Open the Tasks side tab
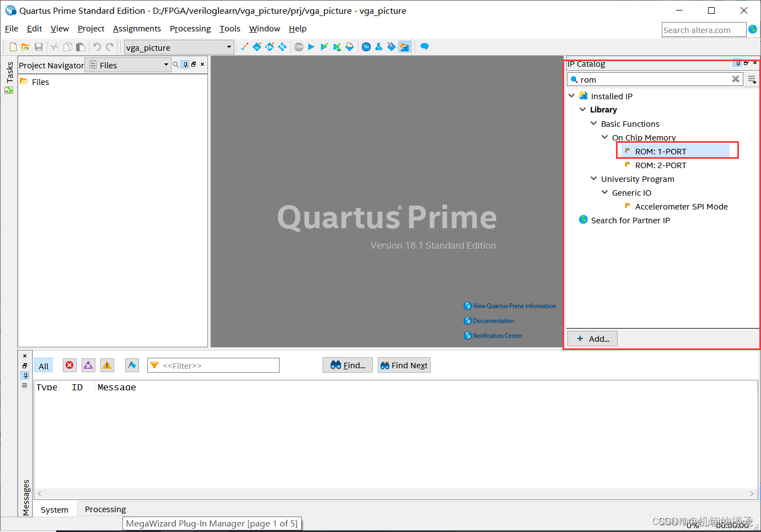The width and height of the screenshot is (761, 532). [x=9, y=77]
